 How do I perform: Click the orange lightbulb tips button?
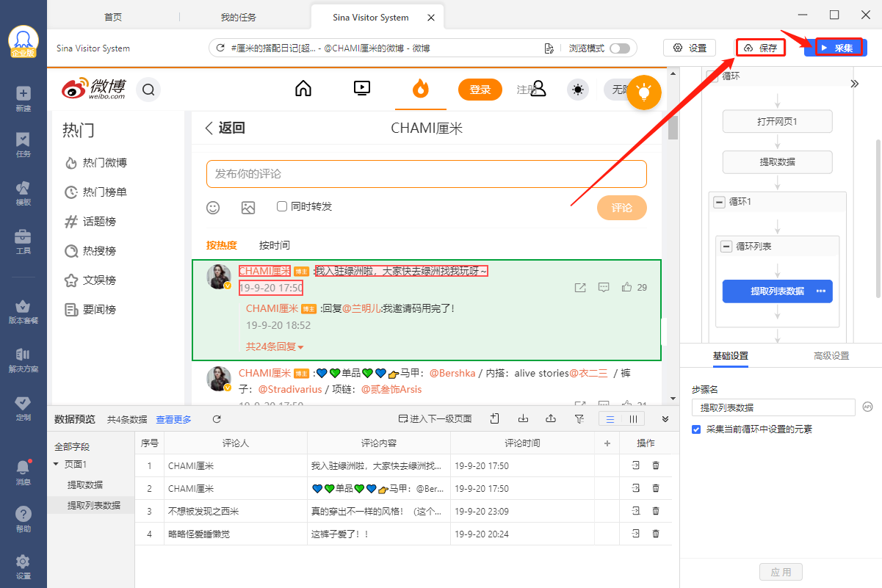644,92
